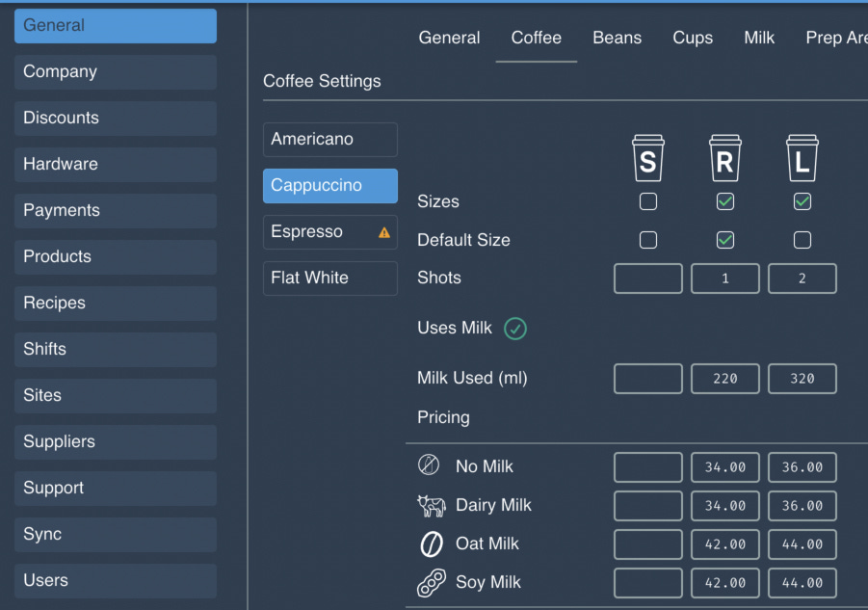Select Cappuccino in the coffee list
This screenshot has width=868, height=610.
point(329,185)
